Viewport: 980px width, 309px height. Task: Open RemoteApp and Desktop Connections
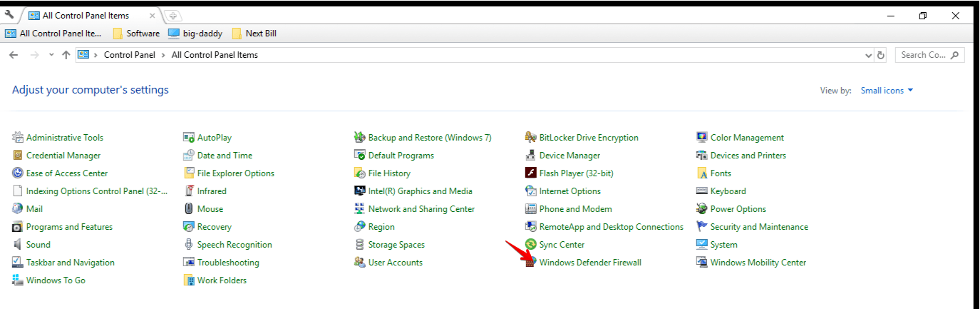(612, 227)
